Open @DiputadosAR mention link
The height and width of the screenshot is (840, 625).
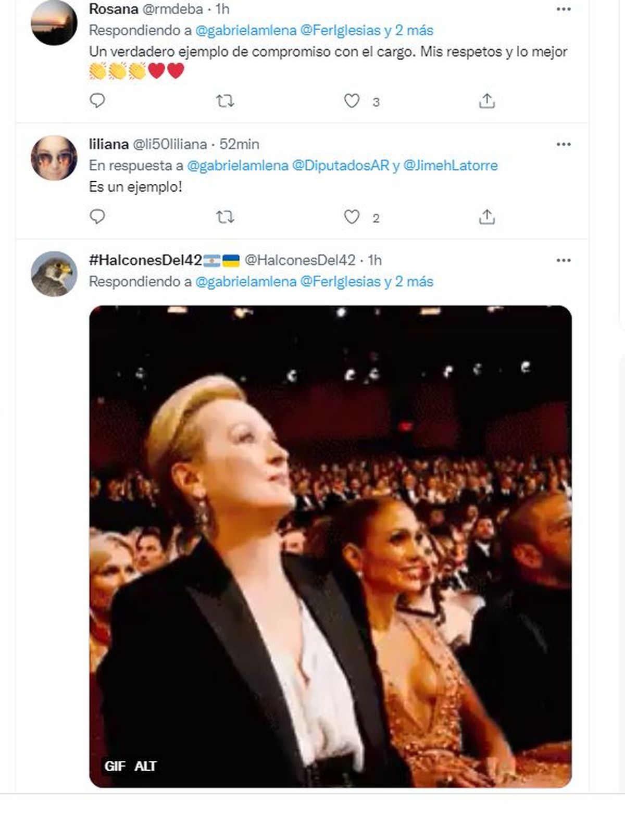point(341,166)
